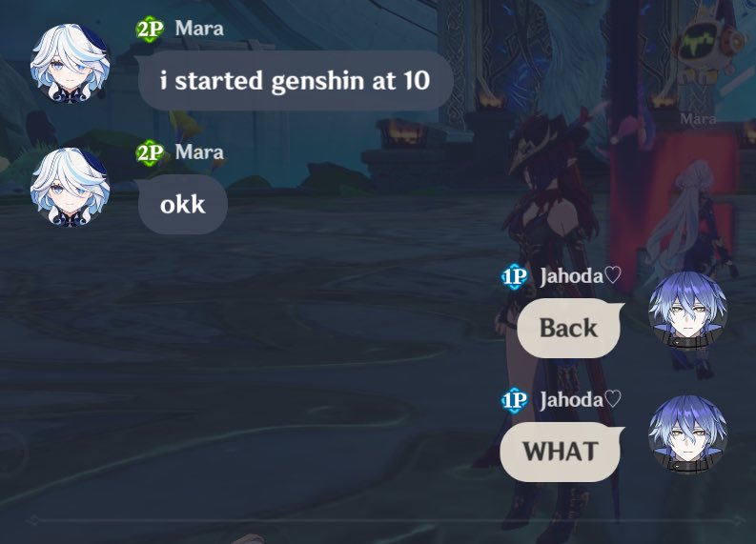Click the 1P badge above the 'WHAT' message
Image resolution: width=756 pixels, height=544 pixels.
point(515,401)
